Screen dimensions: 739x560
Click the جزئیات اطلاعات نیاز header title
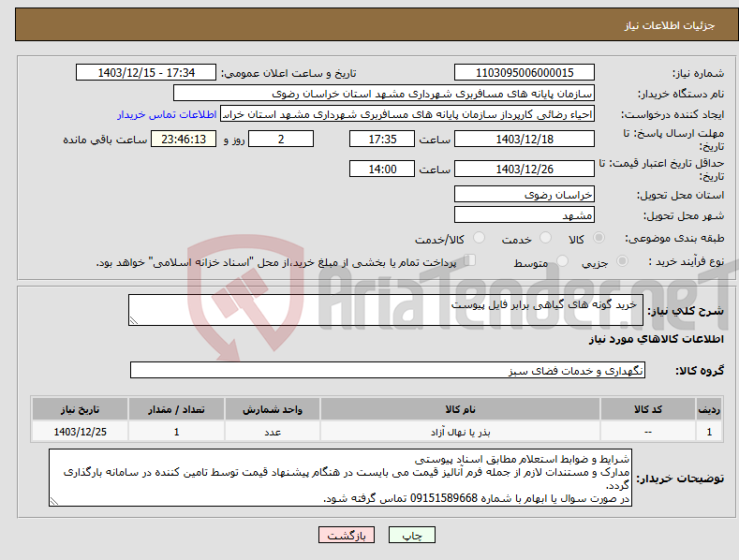(670, 25)
